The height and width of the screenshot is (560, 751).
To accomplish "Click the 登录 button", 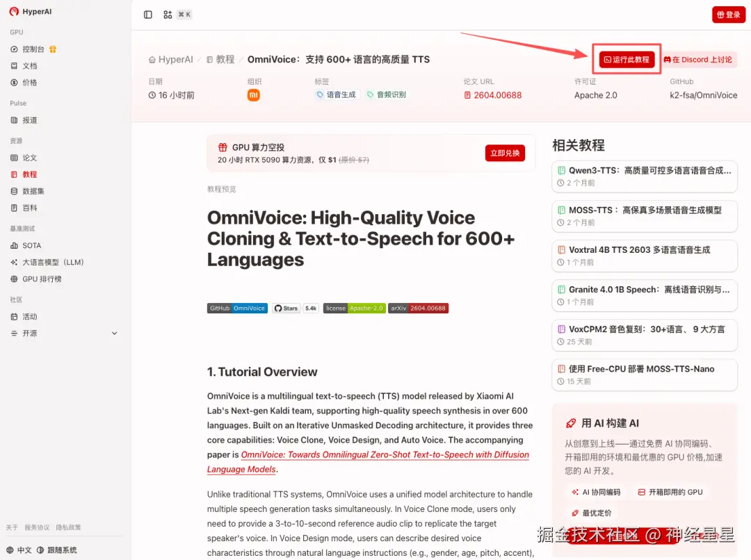I will click(x=729, y=15).
